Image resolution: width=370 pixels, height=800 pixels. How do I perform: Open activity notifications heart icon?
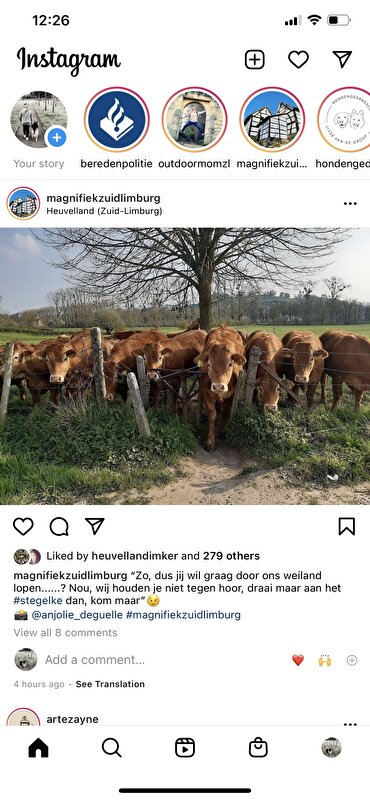tap(298, 59)
